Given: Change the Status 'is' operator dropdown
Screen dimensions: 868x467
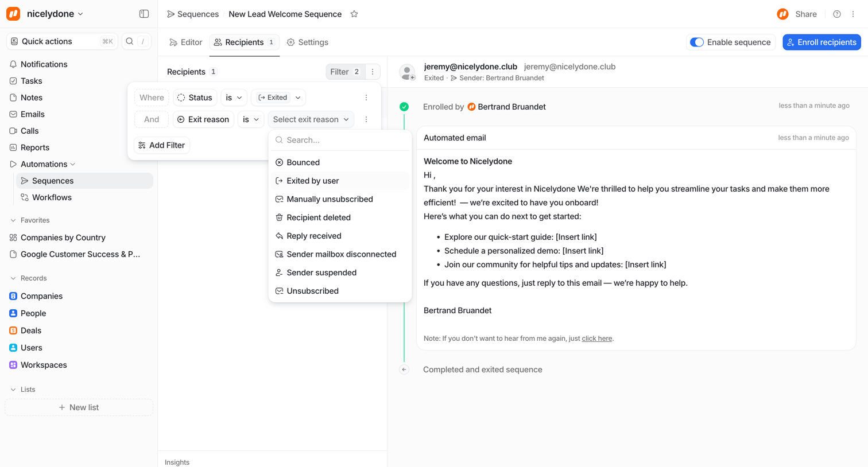Looking at the screenshot, I should tap(234, 98).
